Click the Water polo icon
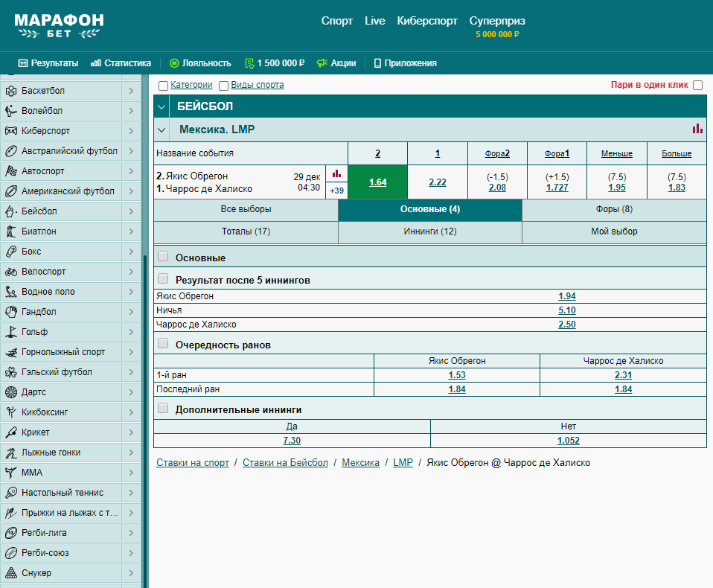713x588 pixels. coord(11,292)
